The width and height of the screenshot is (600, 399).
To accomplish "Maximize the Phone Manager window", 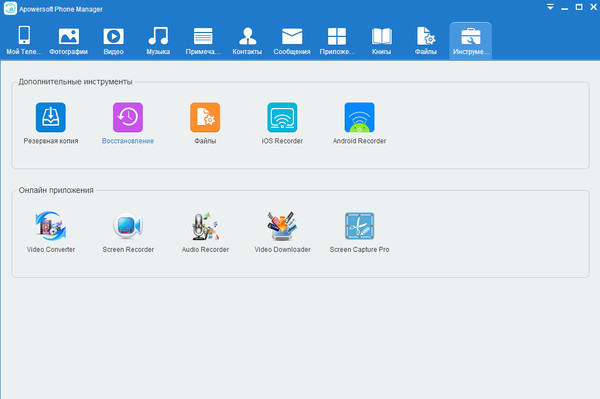I will pyautogui.click(x=579, y=7).
